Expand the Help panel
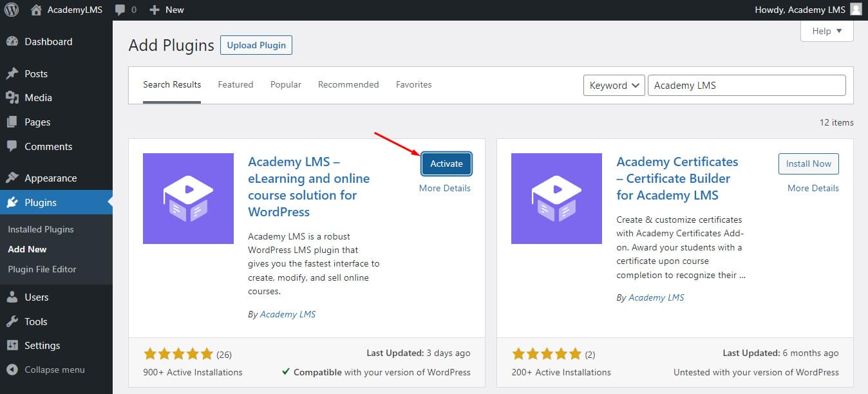This screenshot has height=394, width=868. (826, 30)
